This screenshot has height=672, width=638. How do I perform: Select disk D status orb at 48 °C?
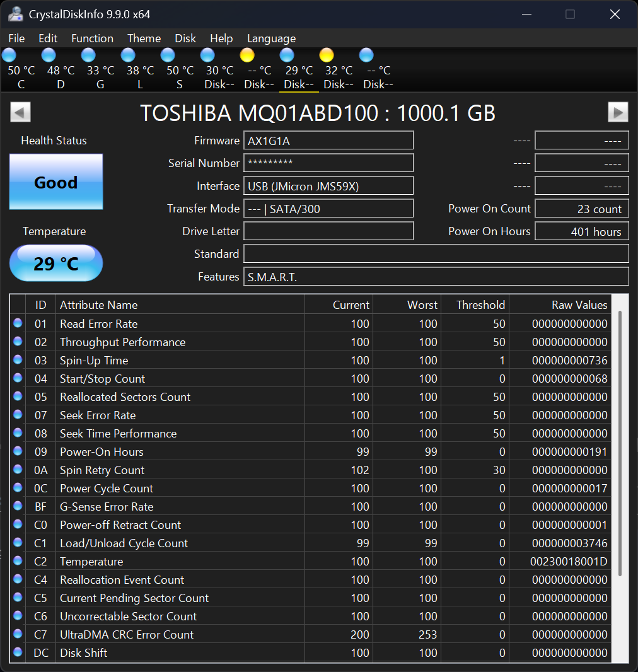(x=49, y=55)
